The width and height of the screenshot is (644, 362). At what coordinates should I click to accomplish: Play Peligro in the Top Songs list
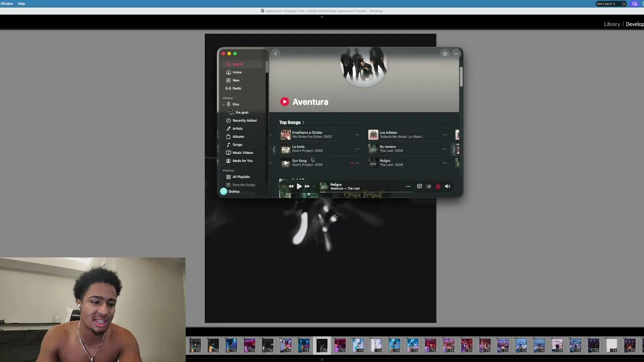tap(373, 163)
